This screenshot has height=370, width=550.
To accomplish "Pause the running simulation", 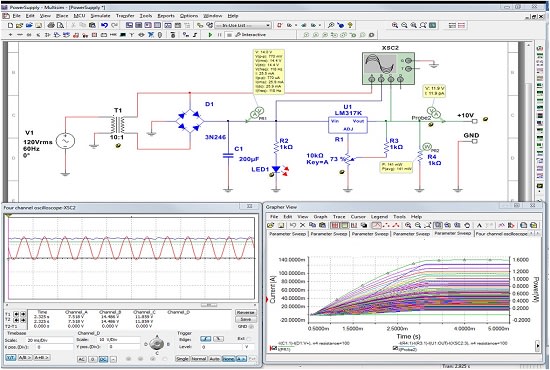I will tap(220, 35).
